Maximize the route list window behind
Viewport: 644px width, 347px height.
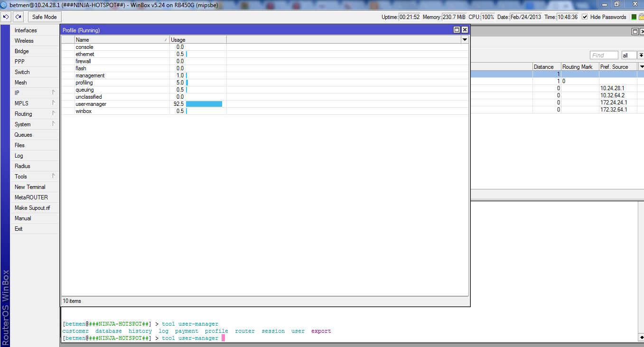[635, 31]
